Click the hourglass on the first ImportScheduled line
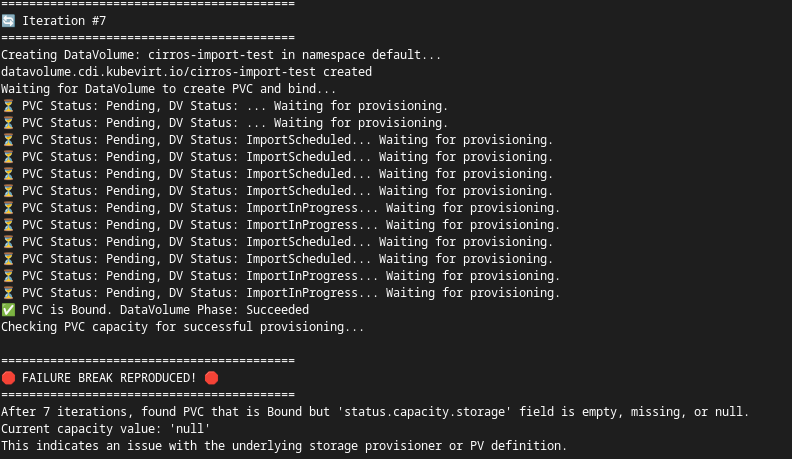This screenshot has height=459, width=792. pyautogui.click(x=8, y=140)
